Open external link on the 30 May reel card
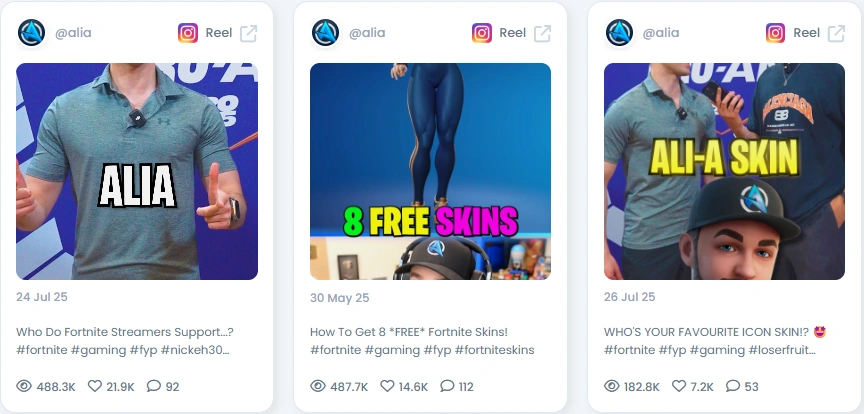This screenshot has width=864, height=414. (542, 33)
